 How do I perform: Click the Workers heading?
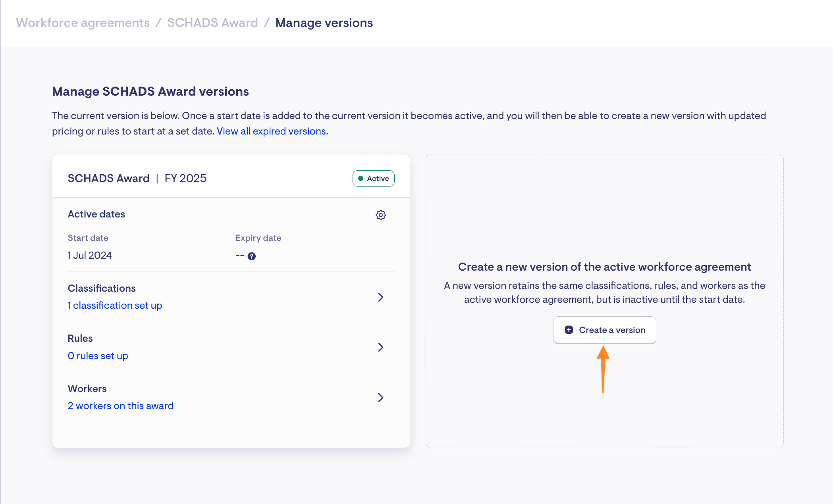pyautogui.click(x=87, y=389)
